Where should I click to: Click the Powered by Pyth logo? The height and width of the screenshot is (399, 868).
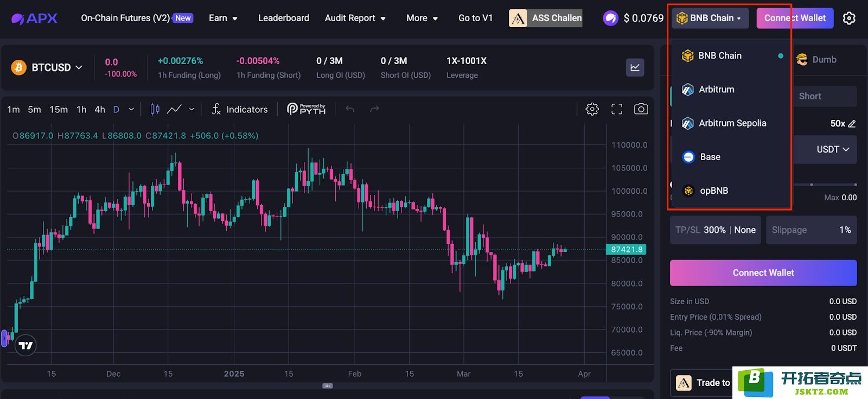click(306, 109)
